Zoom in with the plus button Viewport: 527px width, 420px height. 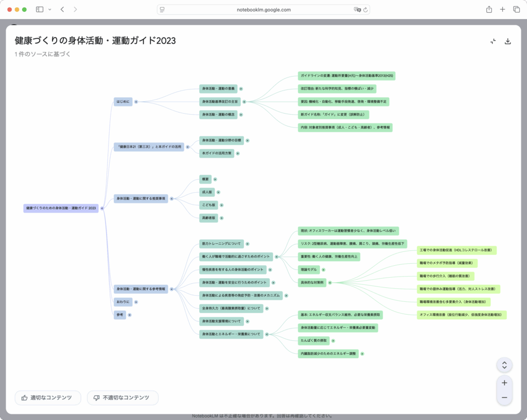click(x=504, y=383)
